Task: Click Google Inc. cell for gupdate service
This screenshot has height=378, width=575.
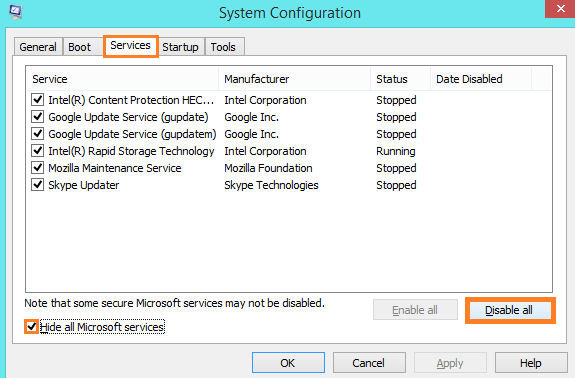Action: click(252, 117)
